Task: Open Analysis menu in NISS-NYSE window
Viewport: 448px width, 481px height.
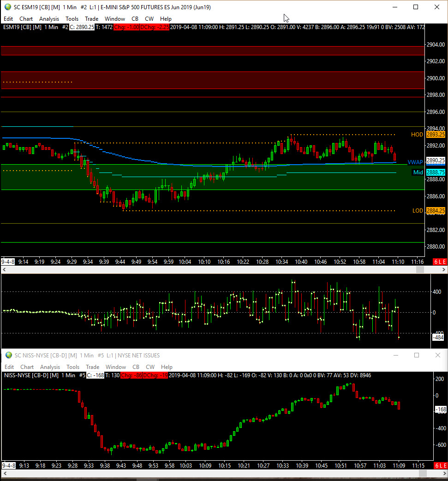Action: pyautogui.click(x=50, y=367)
